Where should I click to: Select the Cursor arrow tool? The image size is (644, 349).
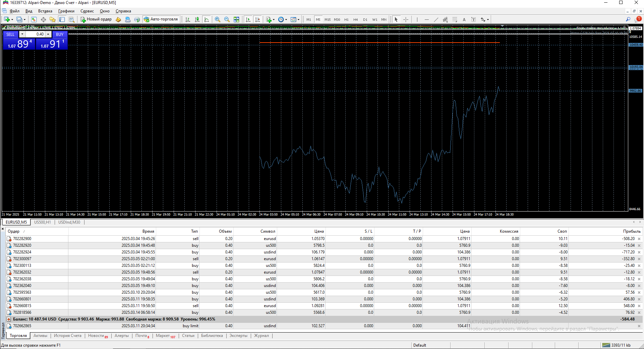pos(396,19)
